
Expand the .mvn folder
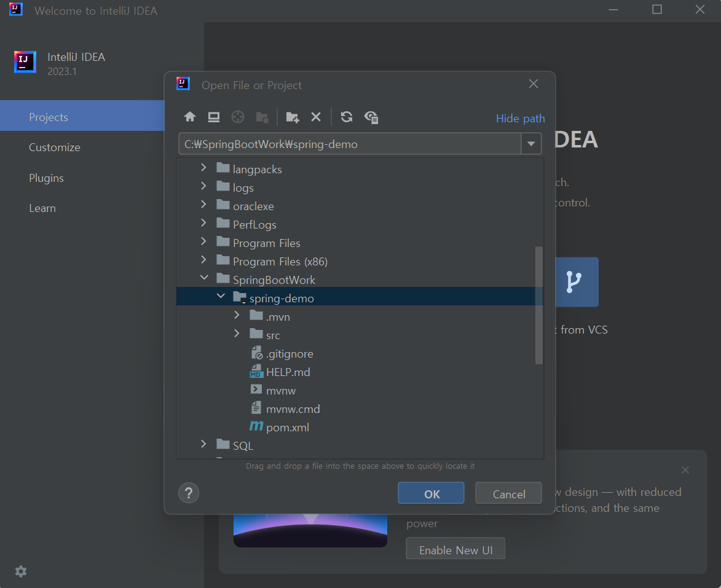237,315
